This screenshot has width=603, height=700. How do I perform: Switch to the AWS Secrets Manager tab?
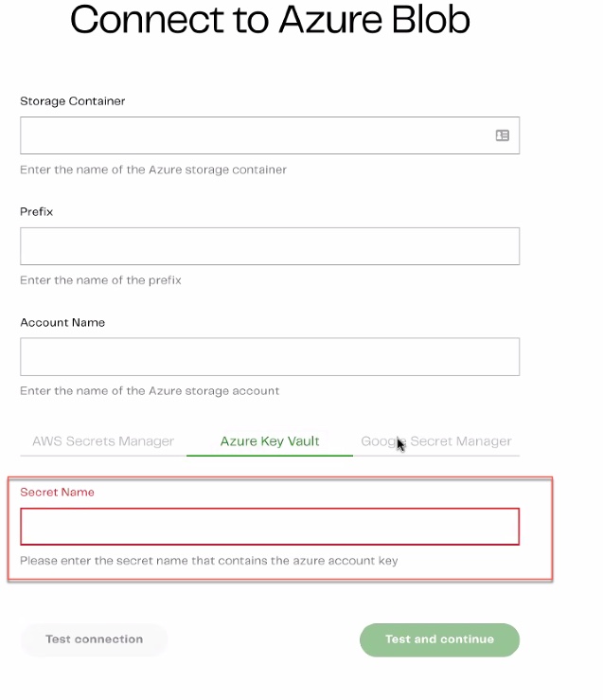[103, 441]
